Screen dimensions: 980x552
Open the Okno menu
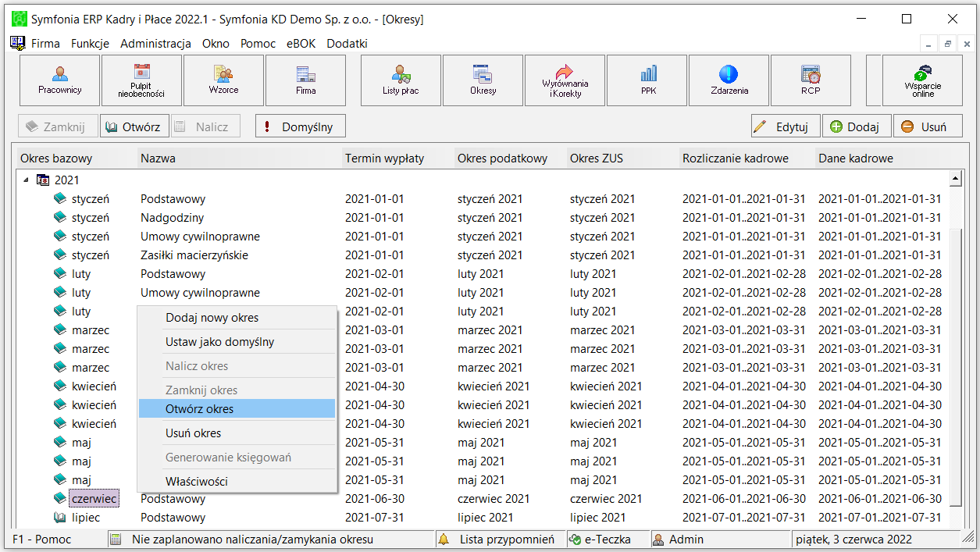(x=216, y=44)
